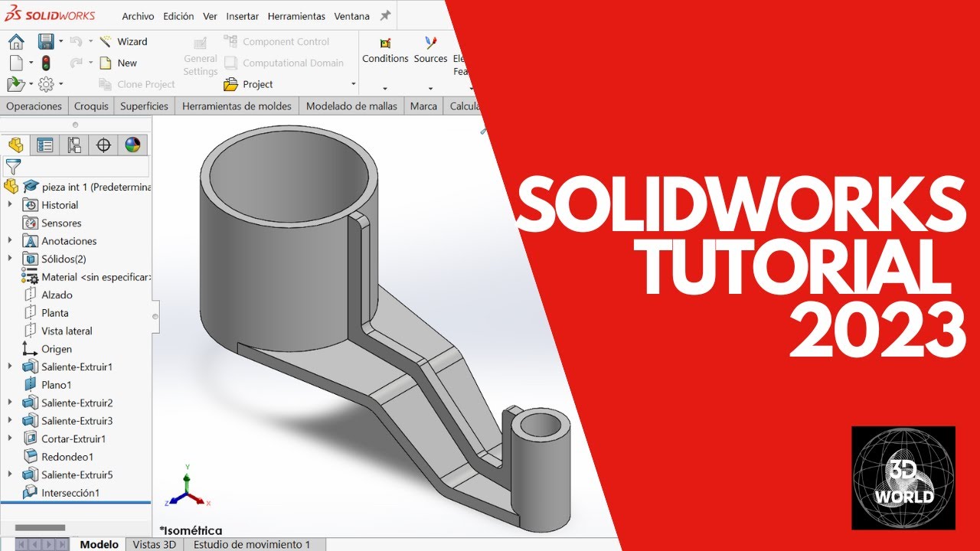Select the Origen item
Viewport: 980px width, 551px height.
[x=47, y=349]
